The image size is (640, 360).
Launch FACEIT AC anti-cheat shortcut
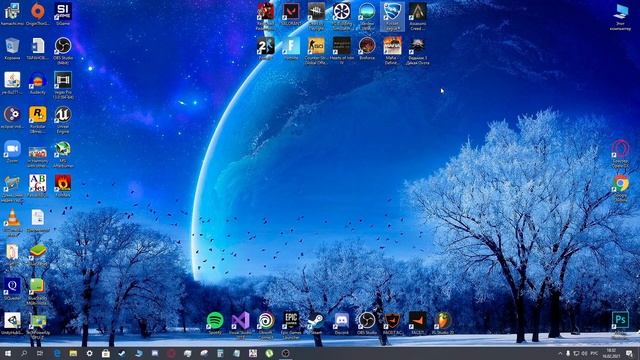(x=392, y=323)
